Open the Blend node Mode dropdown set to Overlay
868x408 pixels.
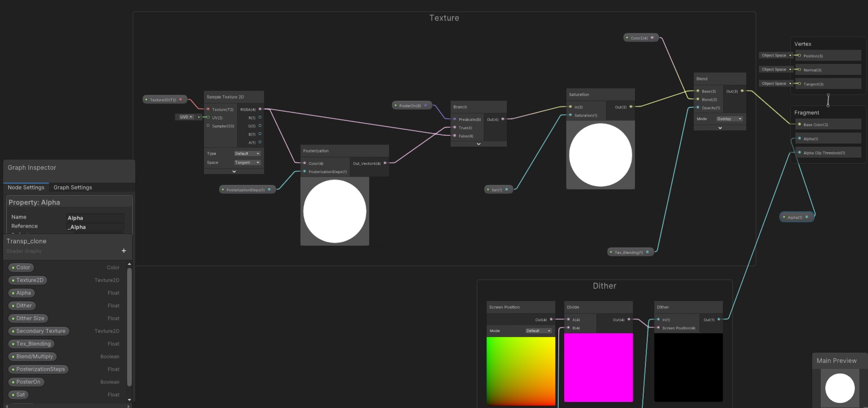(x=729, y=119)
